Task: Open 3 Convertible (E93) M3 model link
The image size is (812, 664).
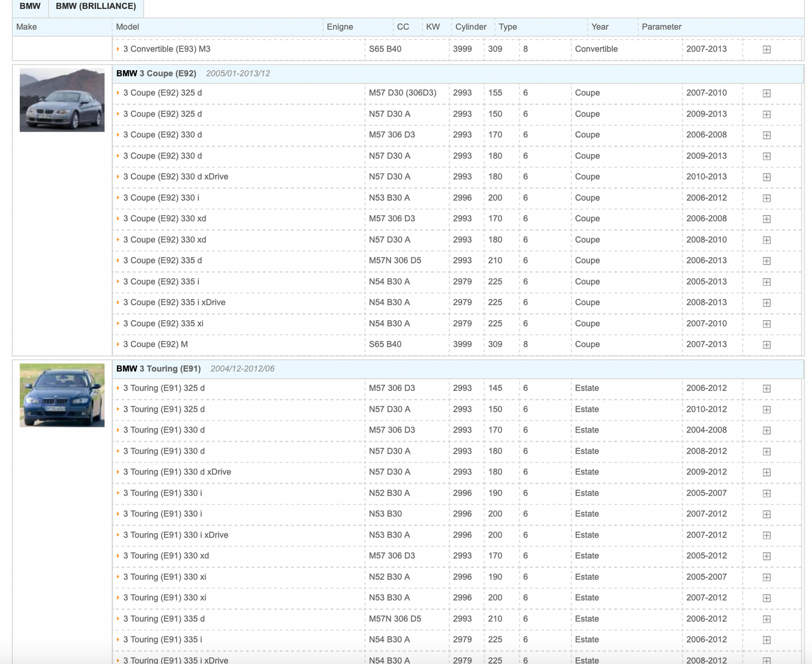Action: 167,49
